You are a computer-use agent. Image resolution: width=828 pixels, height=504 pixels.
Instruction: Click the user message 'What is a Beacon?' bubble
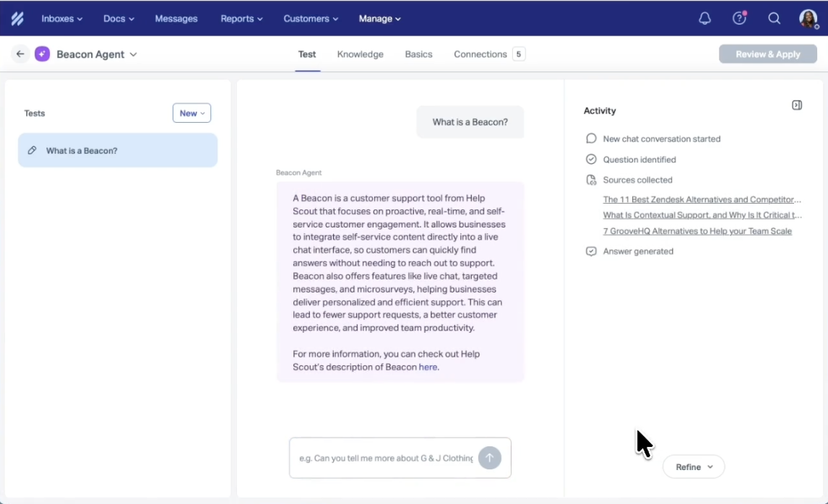(x=470, y=122)
